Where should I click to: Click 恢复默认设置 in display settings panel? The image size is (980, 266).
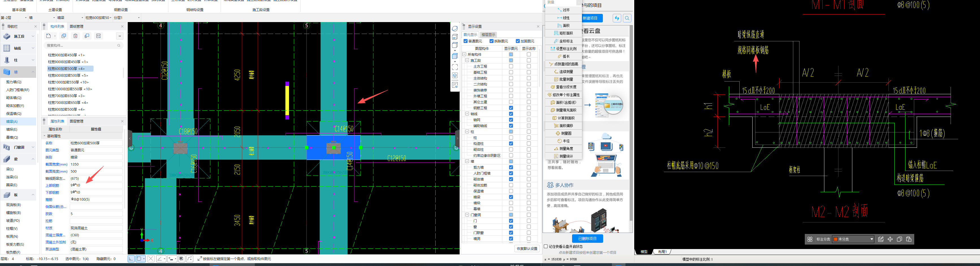click(527, 248)
